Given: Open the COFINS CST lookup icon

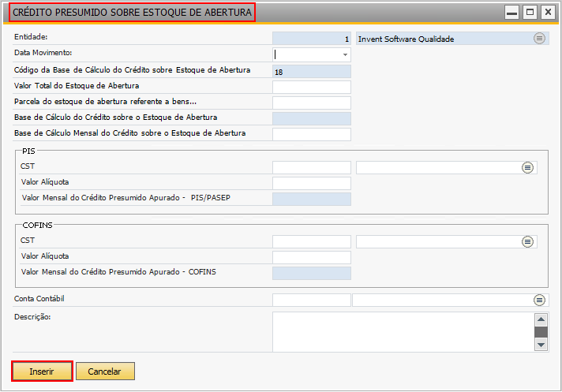Looking at the screenshot, I should (x=527, y=241).
